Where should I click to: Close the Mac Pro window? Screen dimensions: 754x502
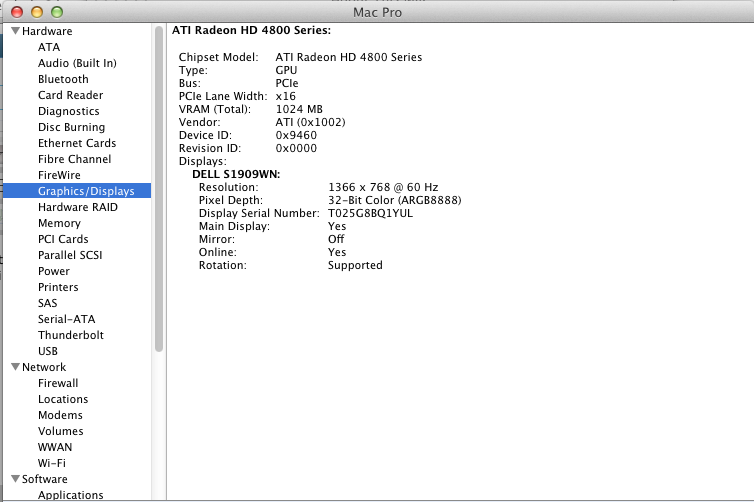pos(17,12)
